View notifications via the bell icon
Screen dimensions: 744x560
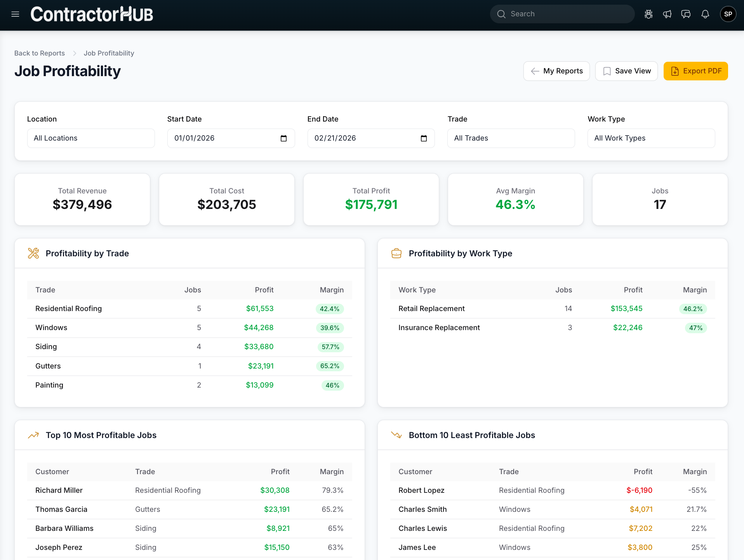pyautogui.click(x=705, y=14)
